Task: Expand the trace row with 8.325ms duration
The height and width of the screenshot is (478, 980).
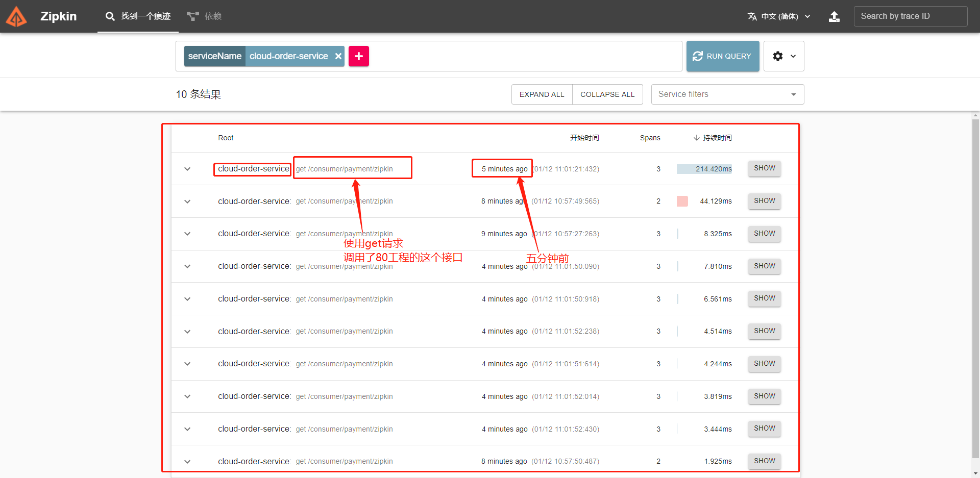Action: [x=187, y=234]
